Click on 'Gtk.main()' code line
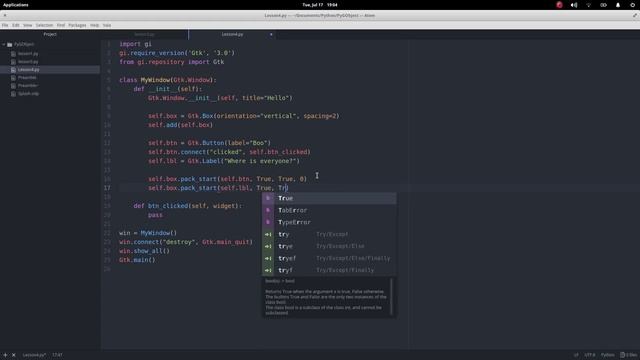This screenshot has height=360, width=640. tap(137, 260)
